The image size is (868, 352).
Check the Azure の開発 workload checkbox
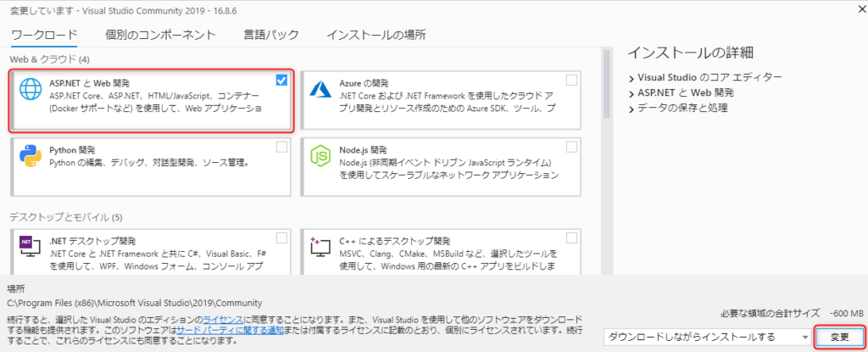coord(572,81)
